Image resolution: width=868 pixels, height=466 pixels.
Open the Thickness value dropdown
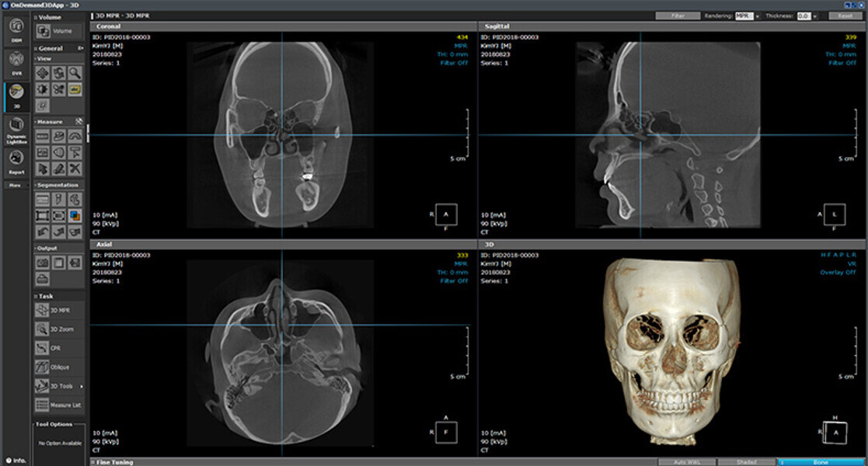pyautogui.click(x=815, y=16)
